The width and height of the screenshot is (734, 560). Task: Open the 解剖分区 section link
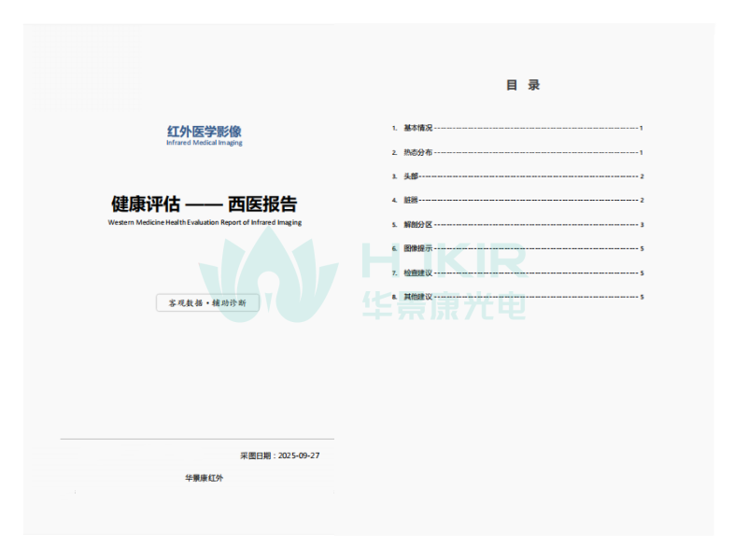417,225
